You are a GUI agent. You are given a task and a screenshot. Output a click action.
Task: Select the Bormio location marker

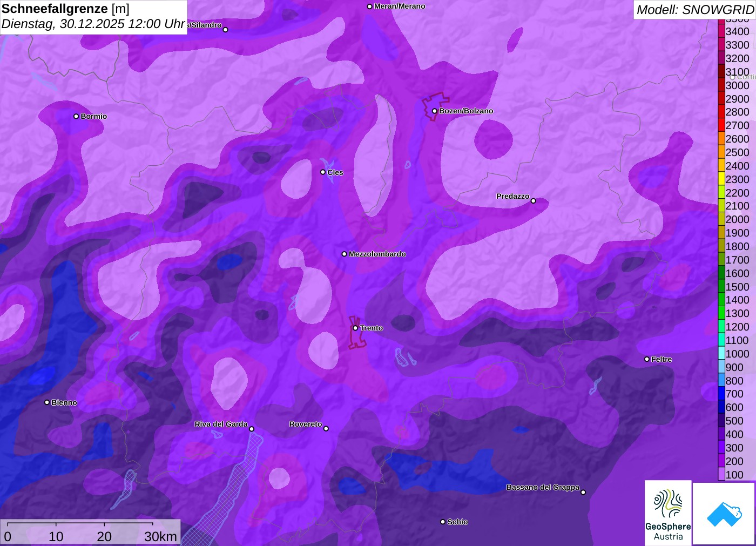[x=76, y=116]
